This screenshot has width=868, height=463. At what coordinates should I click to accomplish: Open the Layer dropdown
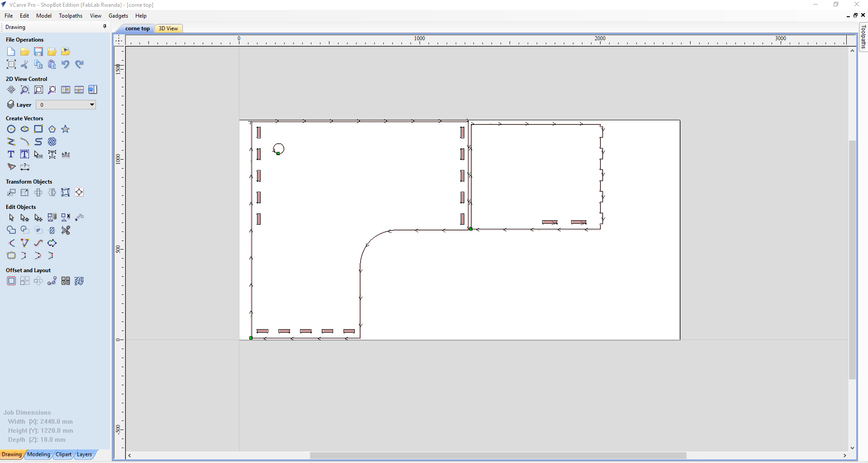click(92, 104)
